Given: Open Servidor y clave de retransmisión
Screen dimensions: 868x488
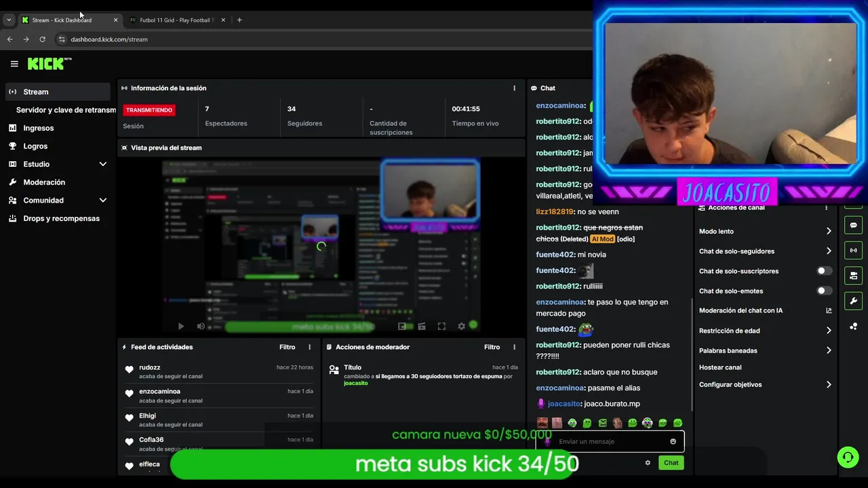Looking at the screenshot, I should pos(66,110).
